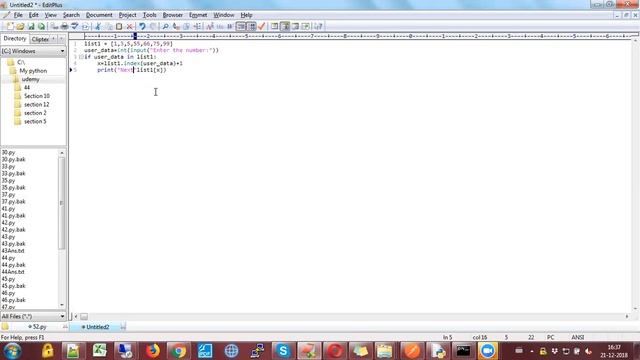Run the Spell check toolbar icon
Image resolution: width=640 pixels, height=360 pixels.
(75, 26)
